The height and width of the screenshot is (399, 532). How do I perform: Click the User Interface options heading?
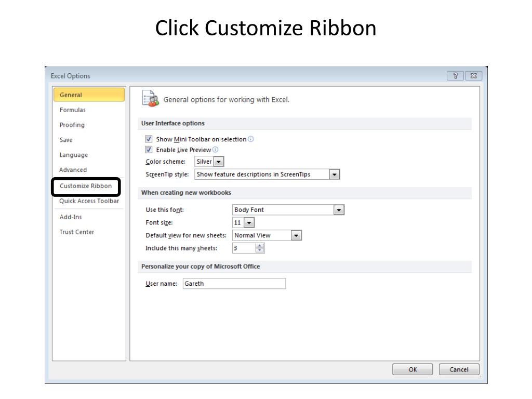(x=173, y=123)
